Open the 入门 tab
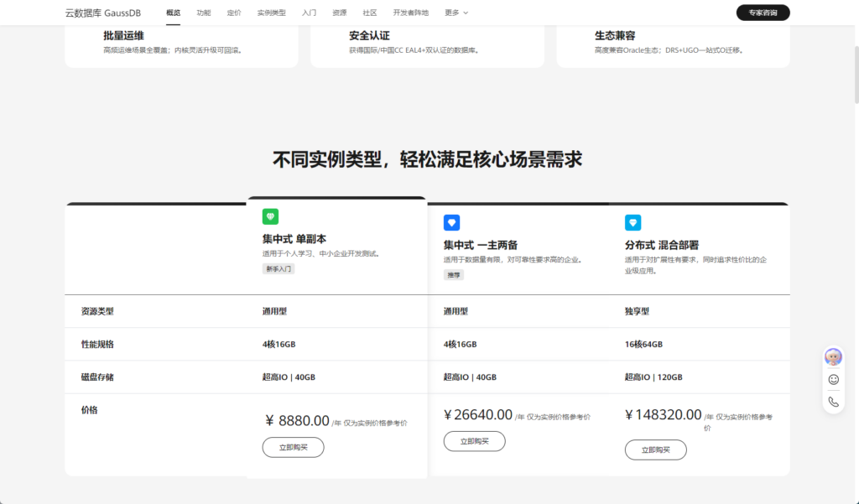Viewport: 859px width, 504px height. point(309,13)
